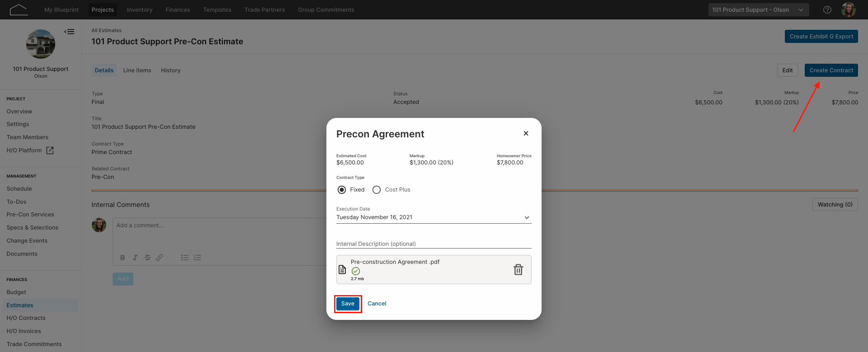Open Specs & Selections in the sidebar
This screenshot has width=868, height=352.
pos(33,228)
